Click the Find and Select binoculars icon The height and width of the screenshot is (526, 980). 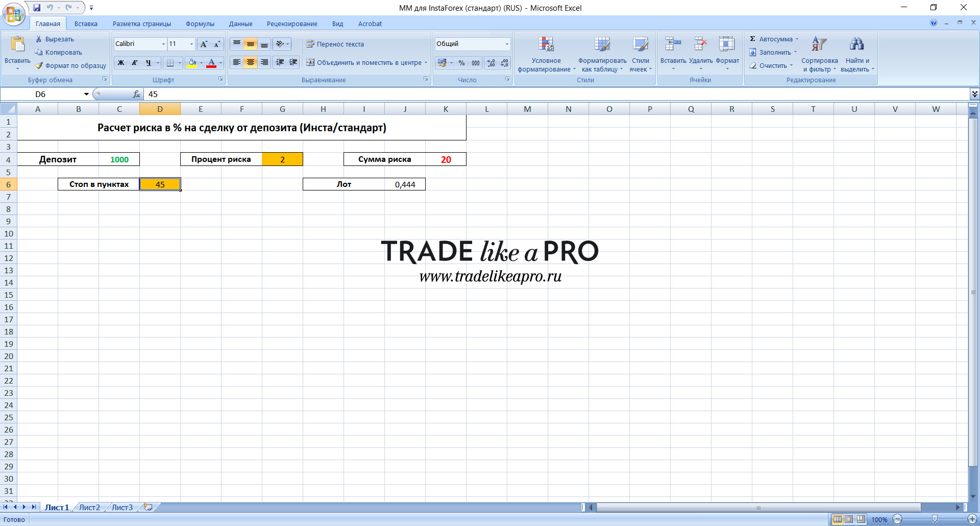[857, 44]
